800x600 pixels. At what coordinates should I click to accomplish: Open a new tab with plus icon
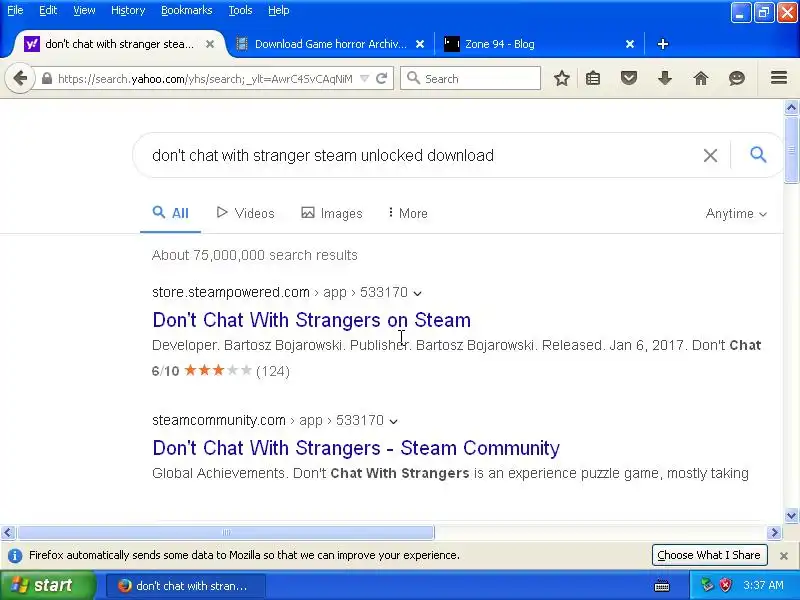point(663,44)
